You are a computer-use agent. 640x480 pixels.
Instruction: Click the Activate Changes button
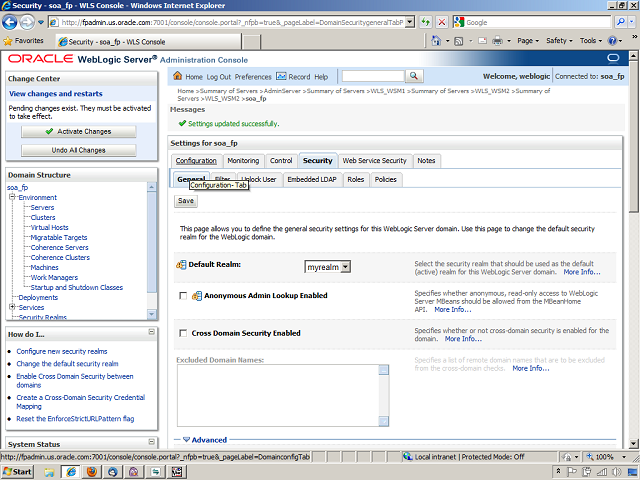click(x=78, y=131)
